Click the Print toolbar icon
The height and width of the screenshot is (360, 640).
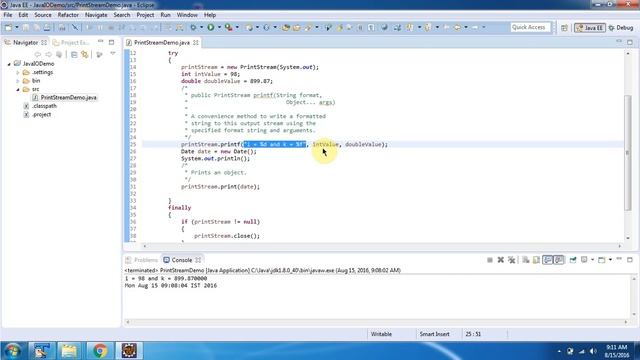click(47, 27)
